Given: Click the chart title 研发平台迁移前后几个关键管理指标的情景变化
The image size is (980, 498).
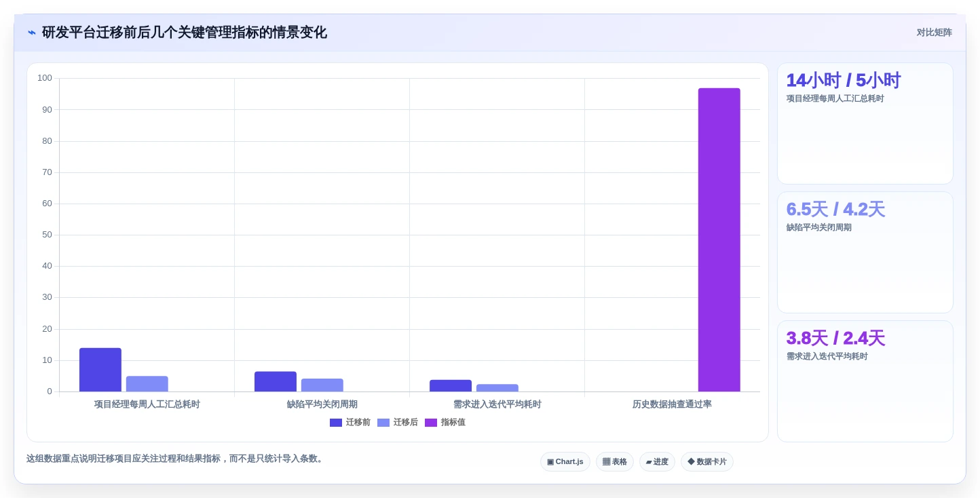Looking at the screenshot, I should tap(185, 33).
